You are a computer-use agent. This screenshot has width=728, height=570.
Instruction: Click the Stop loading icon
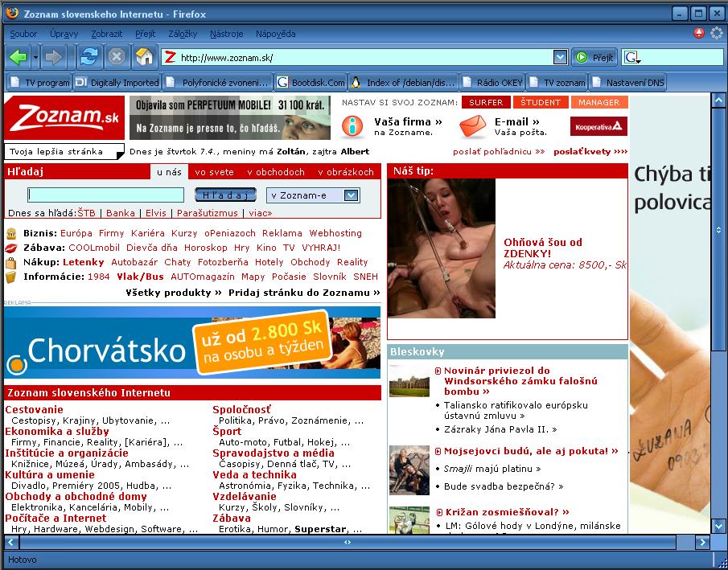117,57
